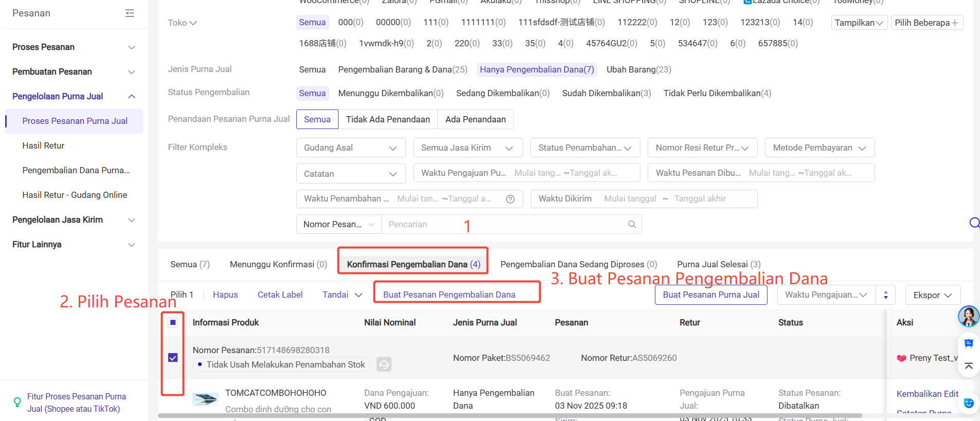
Task: Click the sort order stepper arrows
Action: click(x=885, y=295)
